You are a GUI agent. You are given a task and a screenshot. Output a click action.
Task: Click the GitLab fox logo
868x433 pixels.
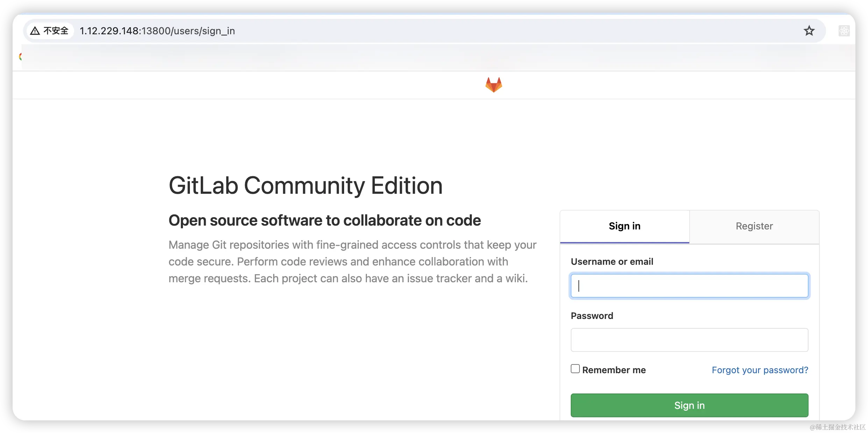[x=493, y=85]
